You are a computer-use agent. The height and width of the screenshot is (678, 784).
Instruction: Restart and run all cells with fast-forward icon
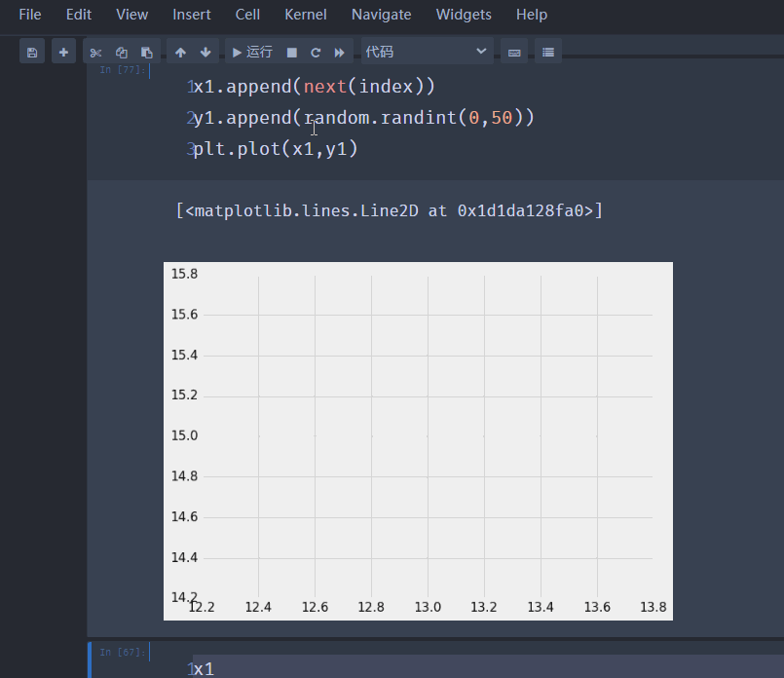[340, 52]
